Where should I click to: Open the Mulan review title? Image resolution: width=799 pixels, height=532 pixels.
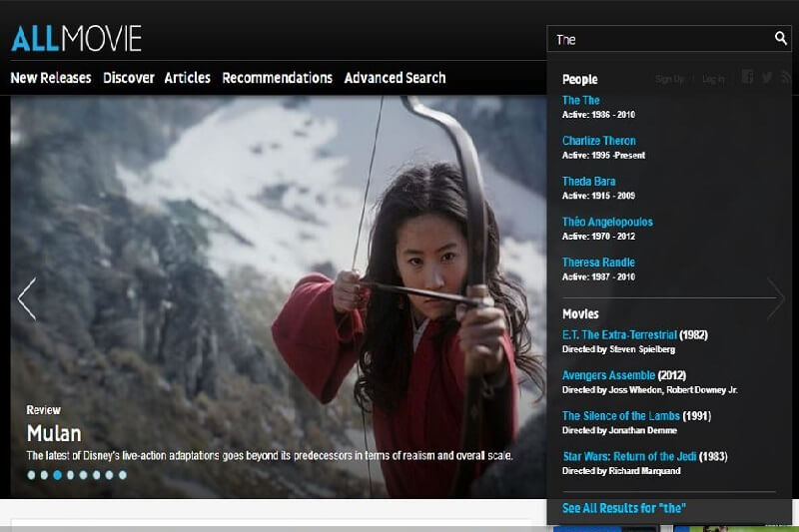[54, 434]
